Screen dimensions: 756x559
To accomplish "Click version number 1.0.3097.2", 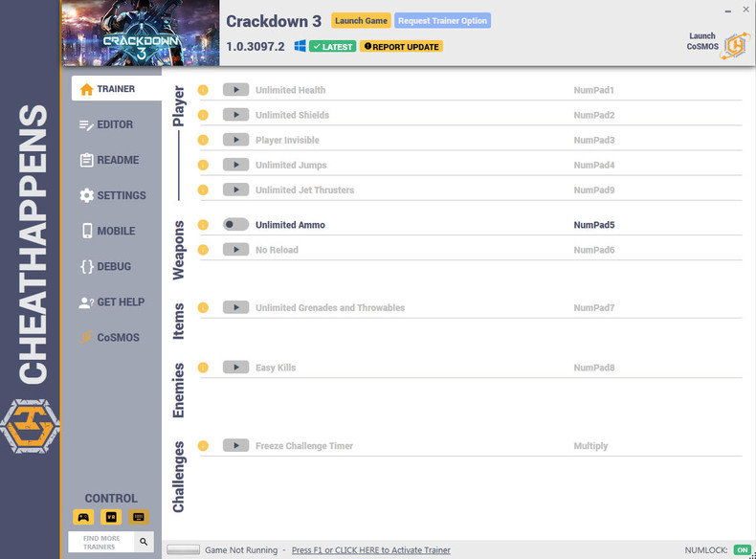I will [x=256, y=47].
